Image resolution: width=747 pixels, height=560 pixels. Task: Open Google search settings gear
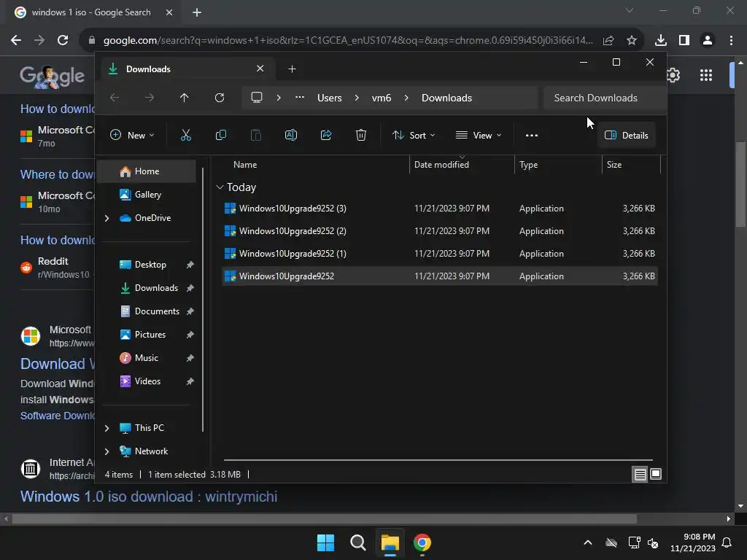tap(673, 75)
